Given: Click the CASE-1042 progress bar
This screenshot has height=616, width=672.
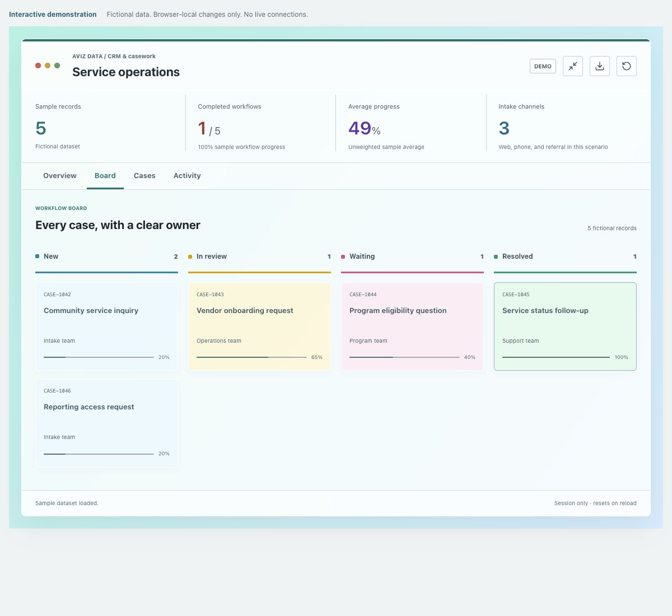Looking at the screenshot, I should [99, 357].
